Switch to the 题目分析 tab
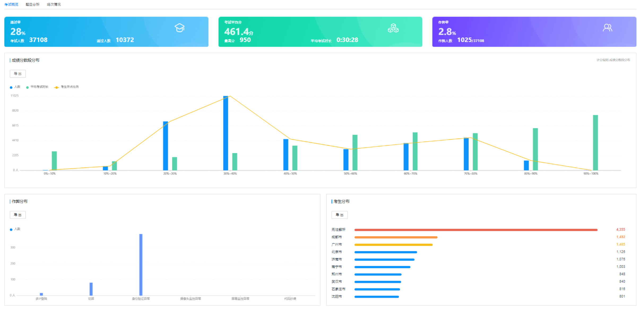This screenshot has height=311, width=644. pos(32,5)
